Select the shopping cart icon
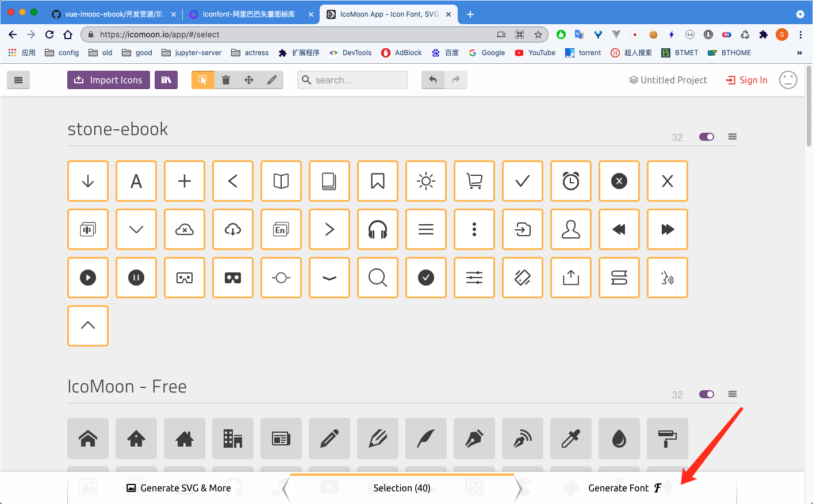This screenshot has height=504, width=813. tap(474, 181)
